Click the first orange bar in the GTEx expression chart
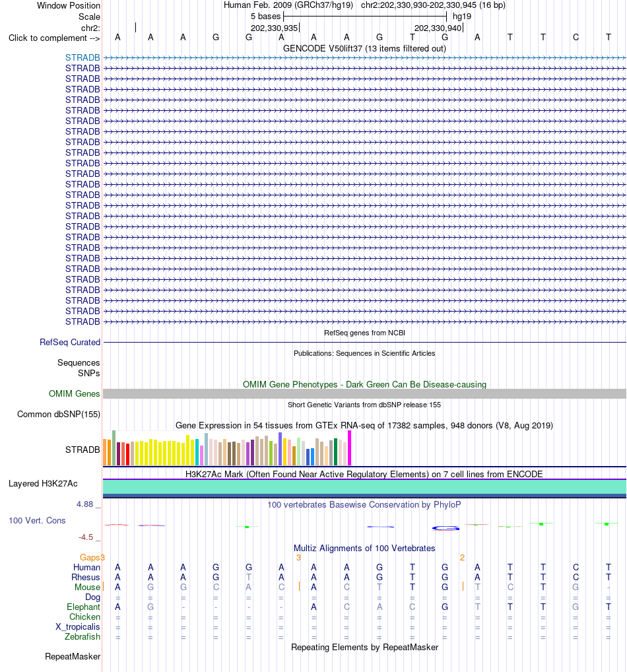 104,452
